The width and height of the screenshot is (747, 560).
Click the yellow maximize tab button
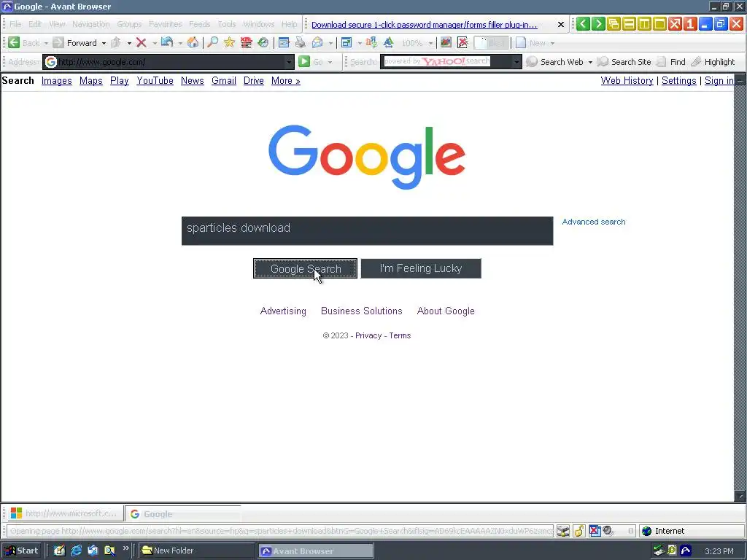[x=659, y=24]
